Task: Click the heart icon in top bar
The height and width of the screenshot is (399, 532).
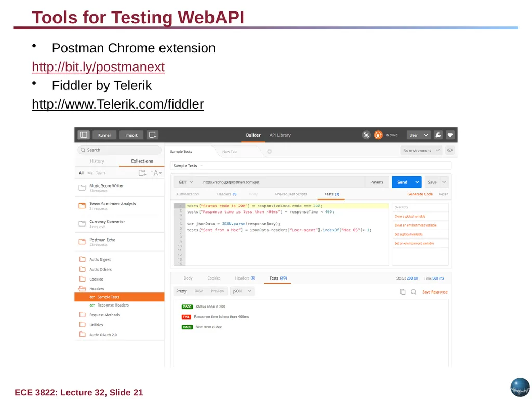Action: tap(450, 135)
